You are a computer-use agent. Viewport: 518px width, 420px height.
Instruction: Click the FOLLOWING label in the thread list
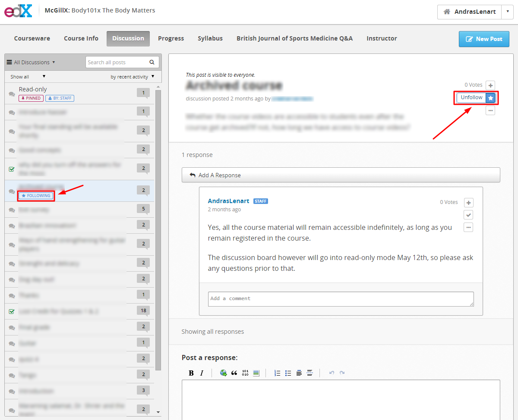(36, 196)
